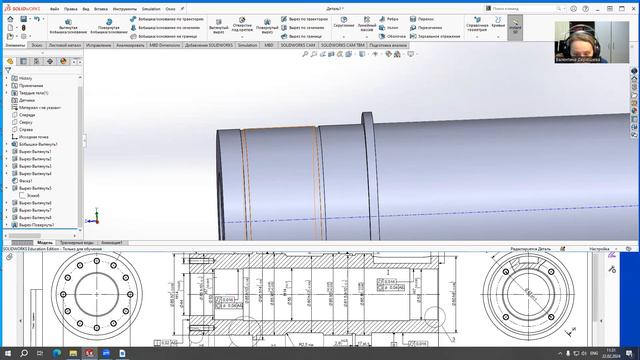Switch to the Модель bottom tab
640x360 pixels.
(44, 242)
